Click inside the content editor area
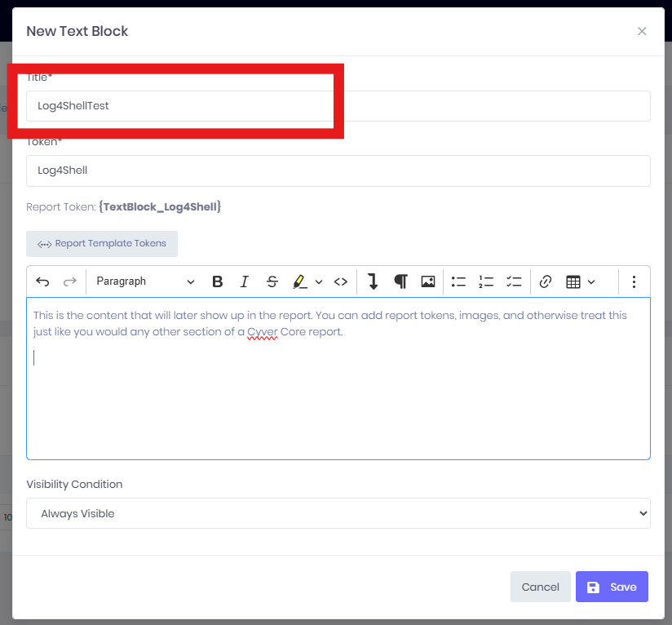Image resolution: width=672 pixels, height=625 pixels. point(338,379)
